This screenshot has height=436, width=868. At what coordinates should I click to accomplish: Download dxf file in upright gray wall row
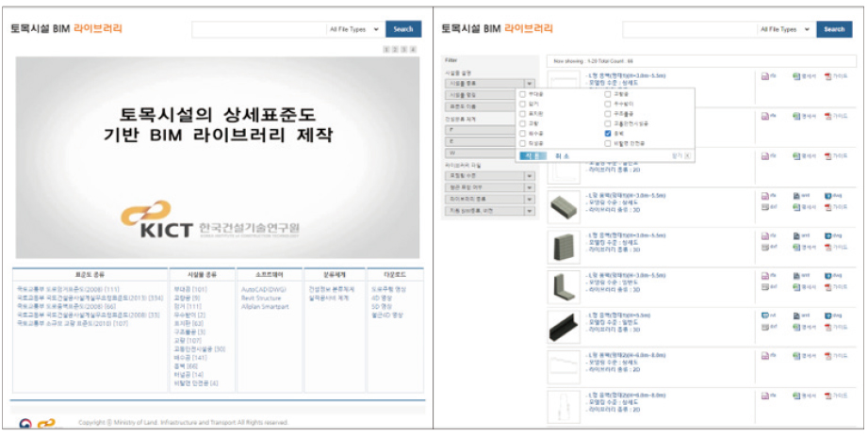tap(769, 247)
